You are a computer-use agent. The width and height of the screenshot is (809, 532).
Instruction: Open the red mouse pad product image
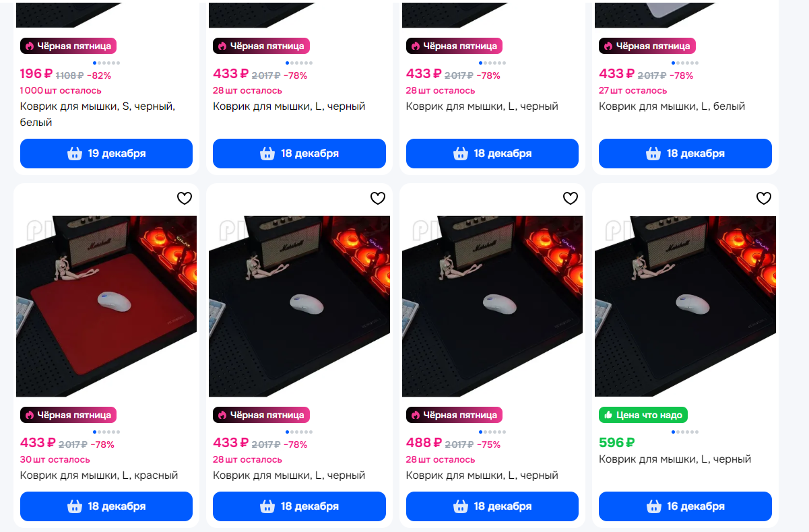tap(106, 306)
